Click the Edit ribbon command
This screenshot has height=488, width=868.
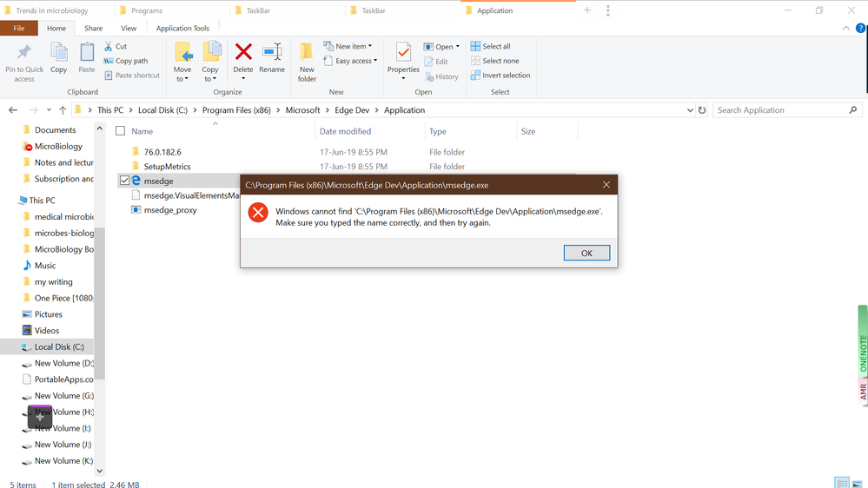coord(436,62)
